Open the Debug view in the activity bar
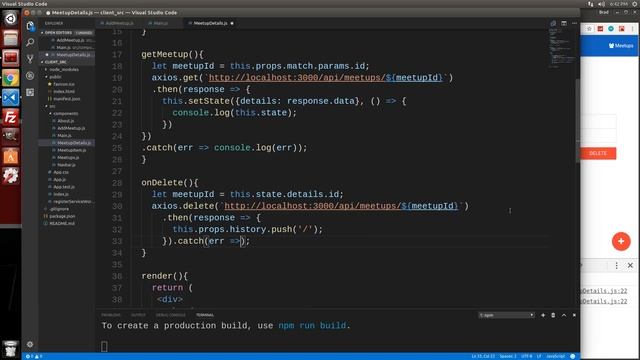This screenshot has width=640, height=360. point(30,76)
